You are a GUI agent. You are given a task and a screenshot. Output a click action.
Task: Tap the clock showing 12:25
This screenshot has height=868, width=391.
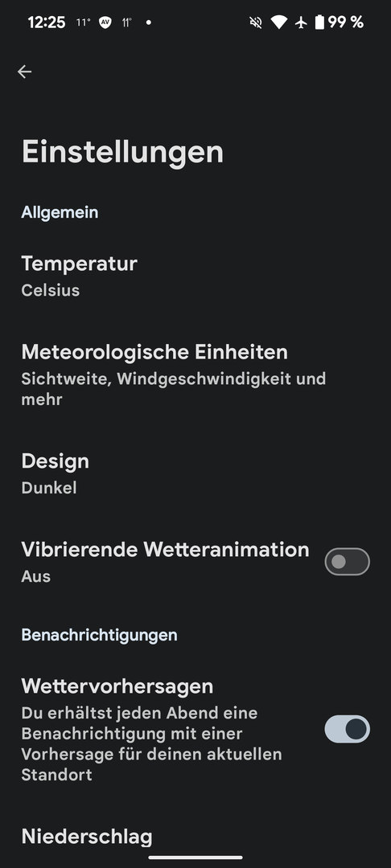click(x=47, y=23)
